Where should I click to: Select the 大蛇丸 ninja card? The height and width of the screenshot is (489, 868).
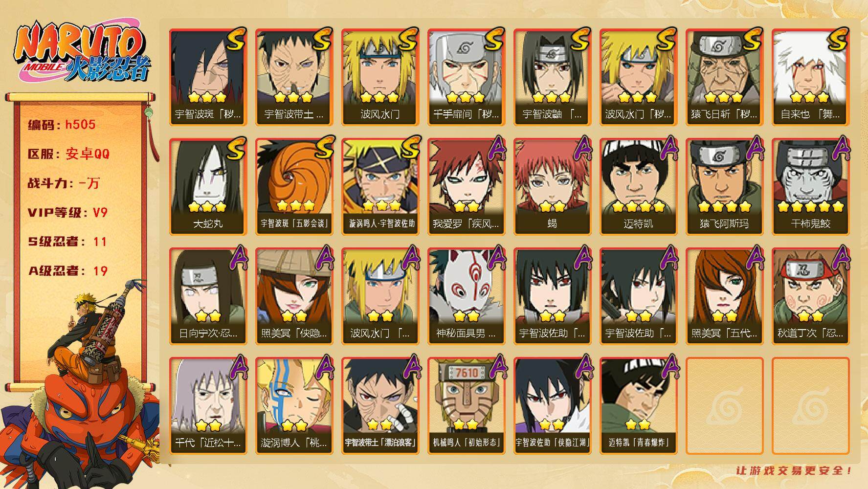[x=208, y=186]
